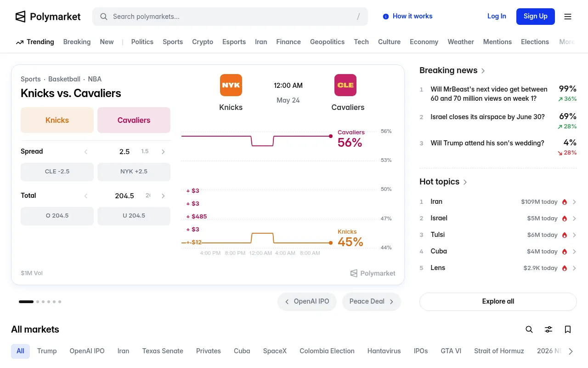588x368 pixels.
Task: Select the Knicks outcome button
Action: [x=57, y=120]
